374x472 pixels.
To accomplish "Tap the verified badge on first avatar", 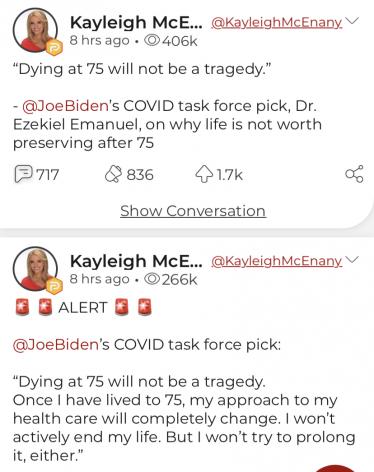I will [x=54, y=48].
